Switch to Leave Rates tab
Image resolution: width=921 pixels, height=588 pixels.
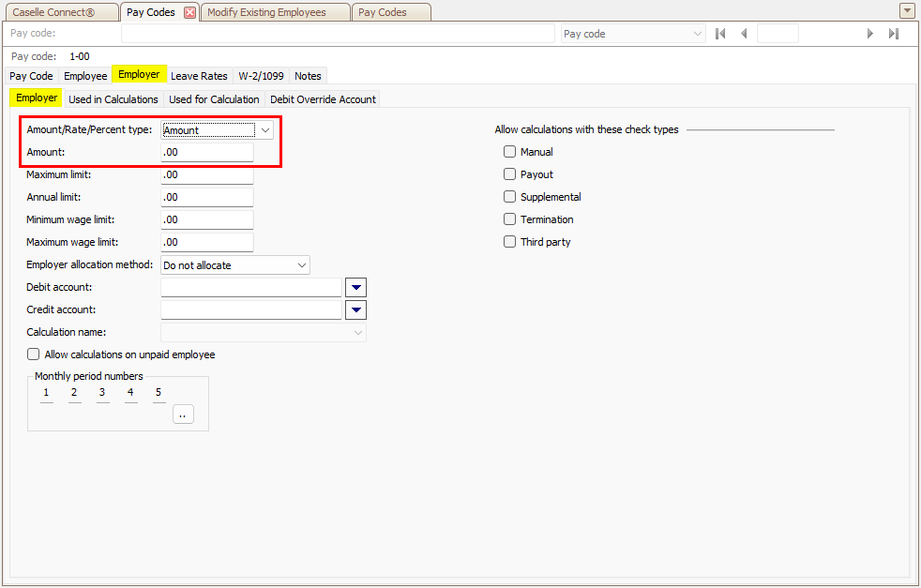(199, 76)
